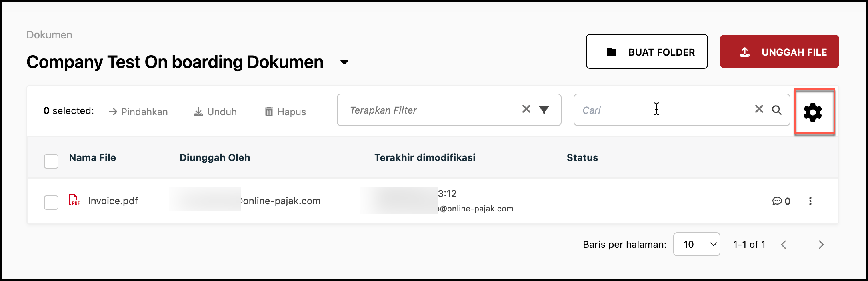Clear the applied filter with X
868x281 pixels.
pyautogui.click(x=526, y=109)
